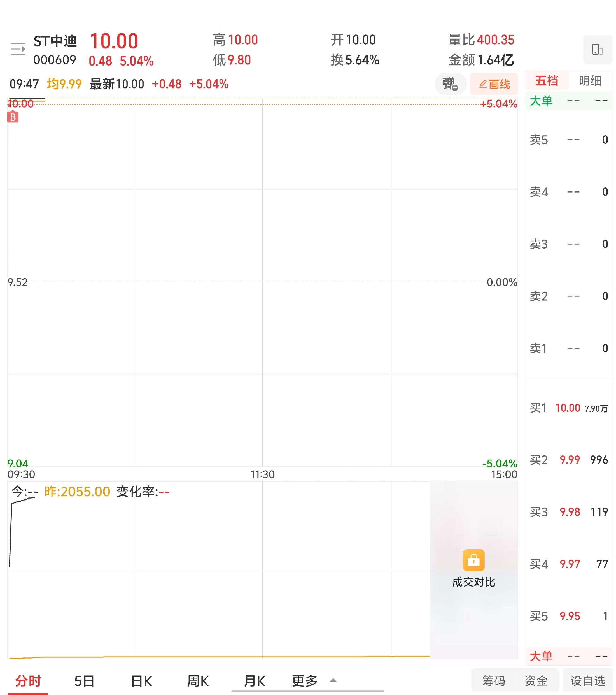Switch to the 明细 trade details tab

[590, 81]
